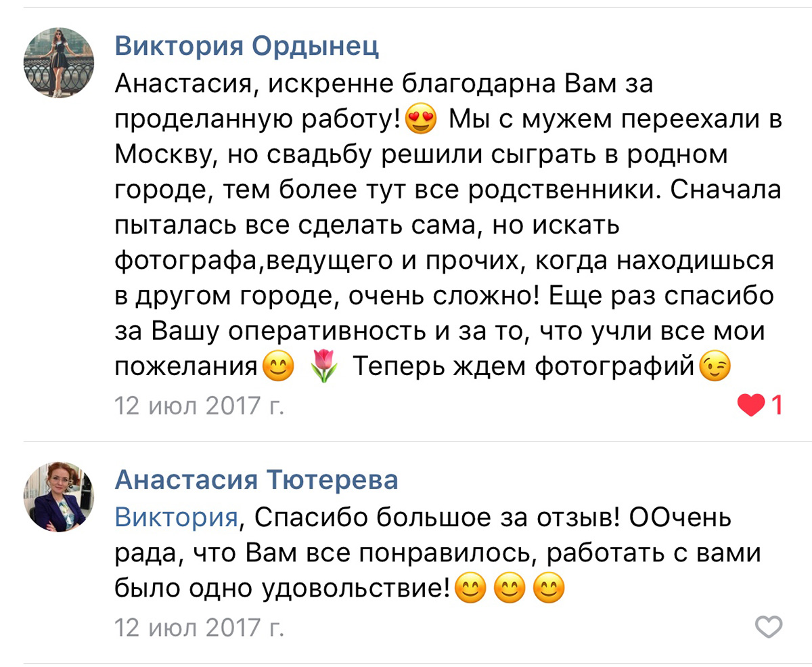Open the Анастасия Тютерева name link
812x667 pixels.
tap(256, 480)
